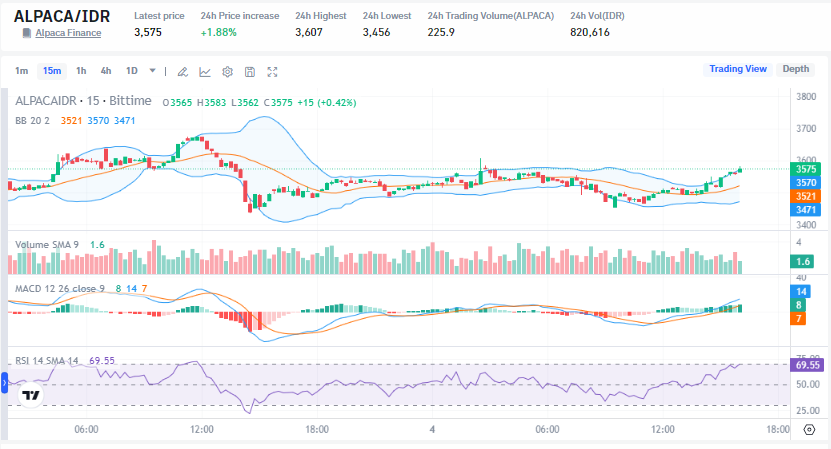Click the save chart icon

pos(250,72)
